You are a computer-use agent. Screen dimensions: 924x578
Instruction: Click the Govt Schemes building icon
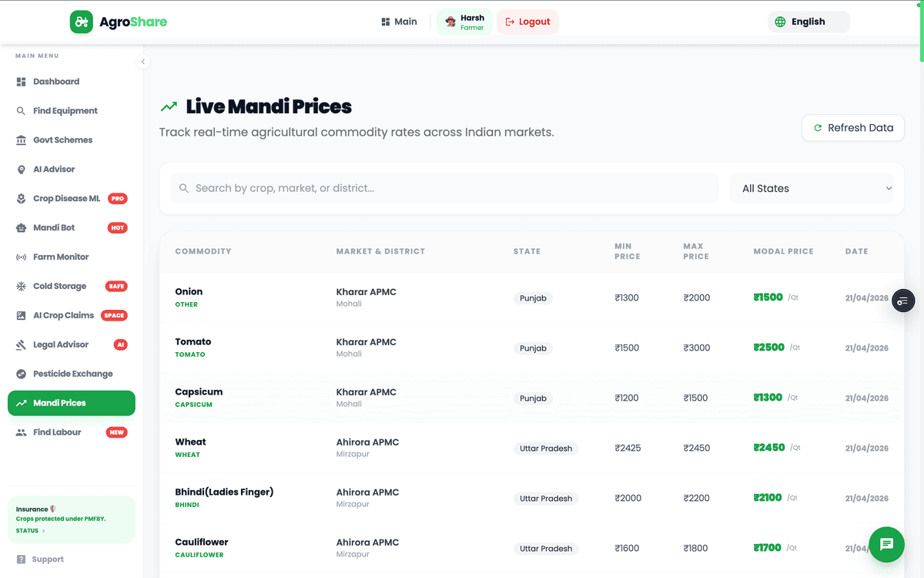(21, 140)
